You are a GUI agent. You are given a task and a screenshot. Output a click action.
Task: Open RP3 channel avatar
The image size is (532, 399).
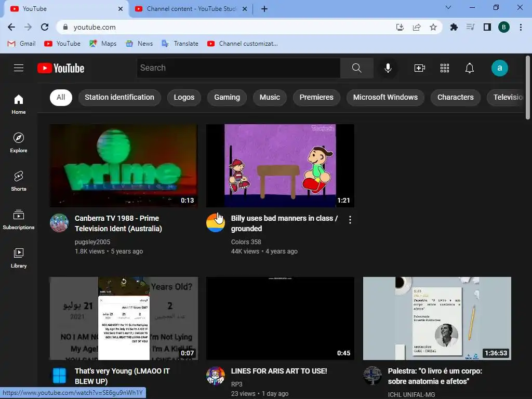(x=216, y=376)
